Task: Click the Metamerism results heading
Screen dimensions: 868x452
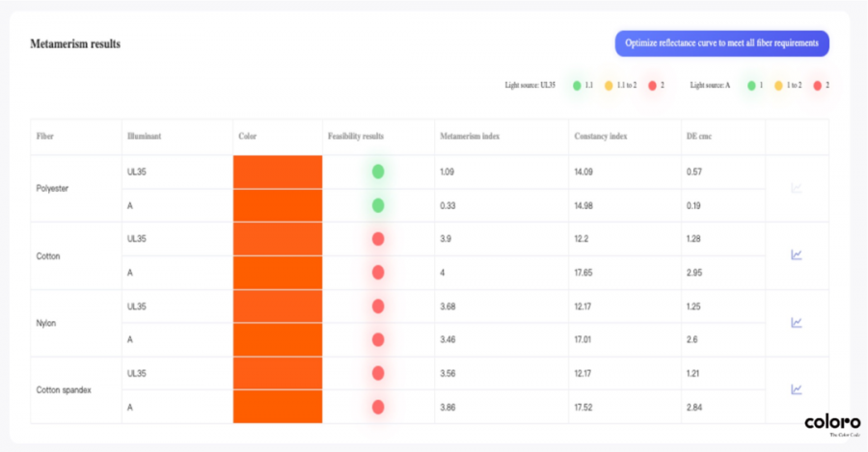Action: [x=75, y=43]
